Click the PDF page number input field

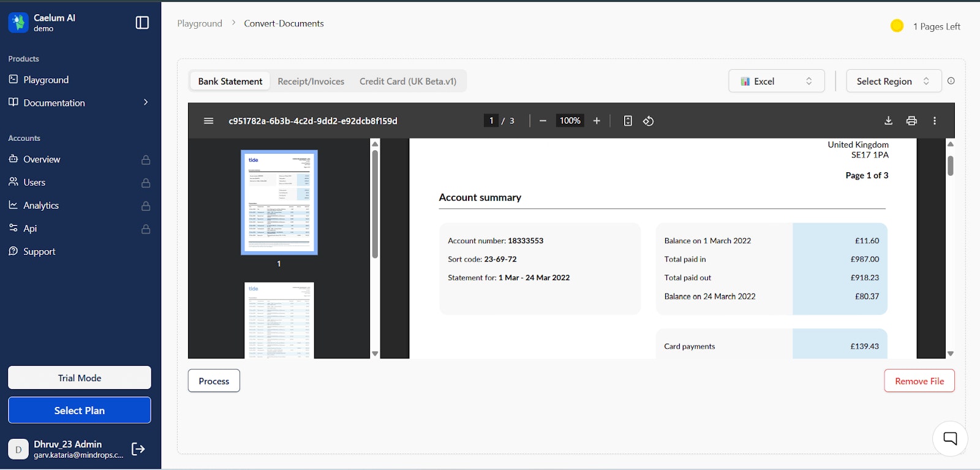[491, 121]
